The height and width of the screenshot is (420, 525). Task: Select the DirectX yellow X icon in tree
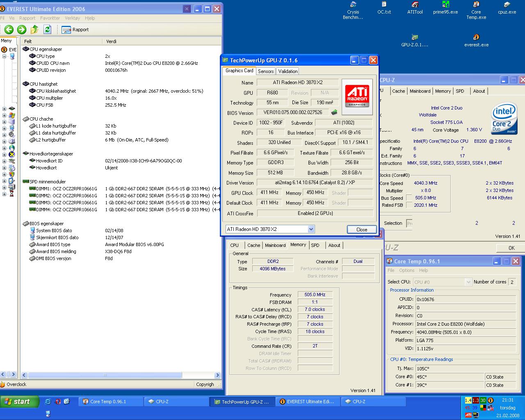(12, 154)
